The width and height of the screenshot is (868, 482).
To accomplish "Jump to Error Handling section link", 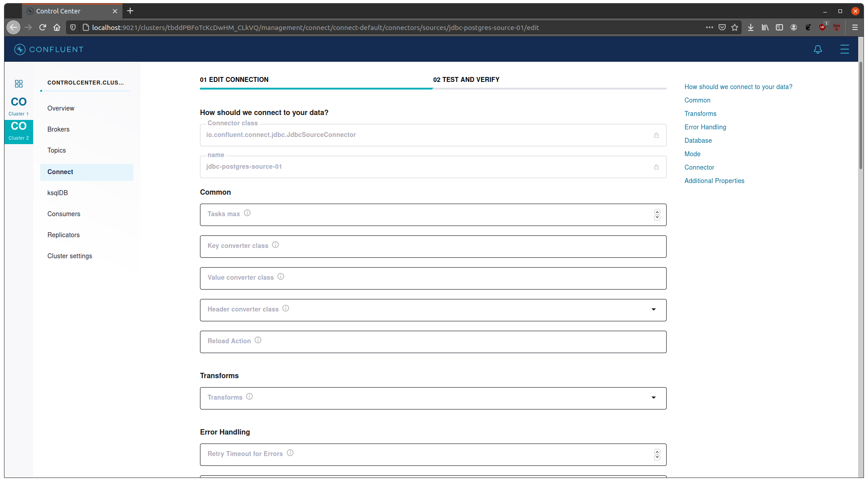I will click(x=705, y=127).
